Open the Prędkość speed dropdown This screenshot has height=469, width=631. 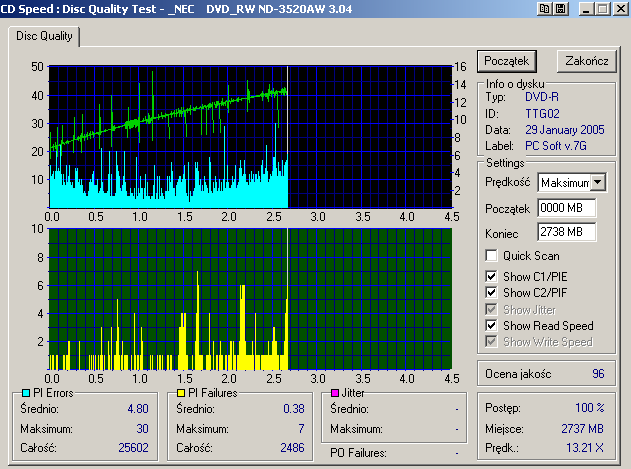pyautogui.click(x=571, y=183)
